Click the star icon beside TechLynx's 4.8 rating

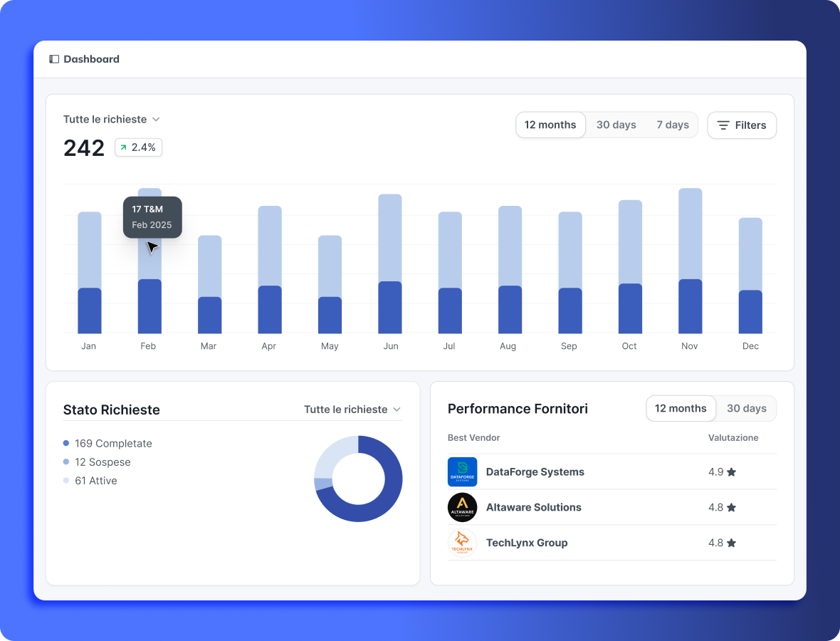[731, 543]
